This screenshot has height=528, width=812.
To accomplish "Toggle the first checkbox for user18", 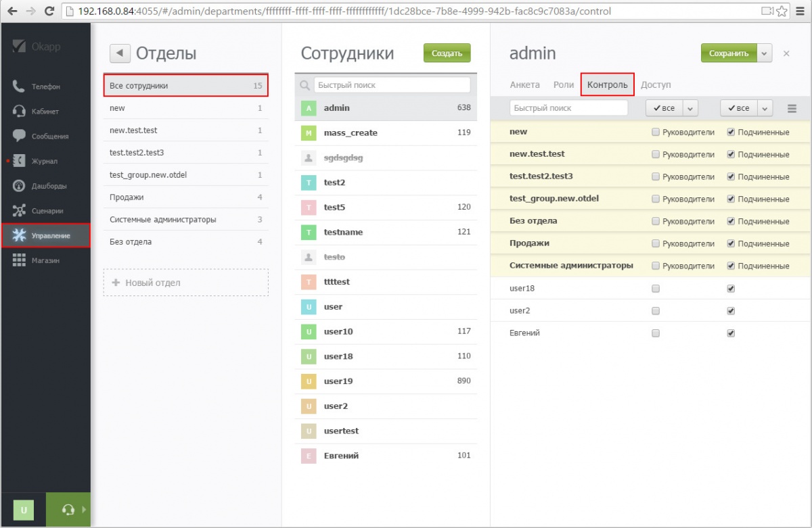I will (655, 289).
